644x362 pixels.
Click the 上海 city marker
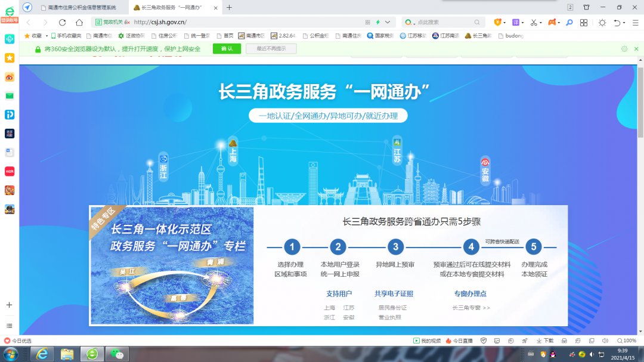pos(233,151)
